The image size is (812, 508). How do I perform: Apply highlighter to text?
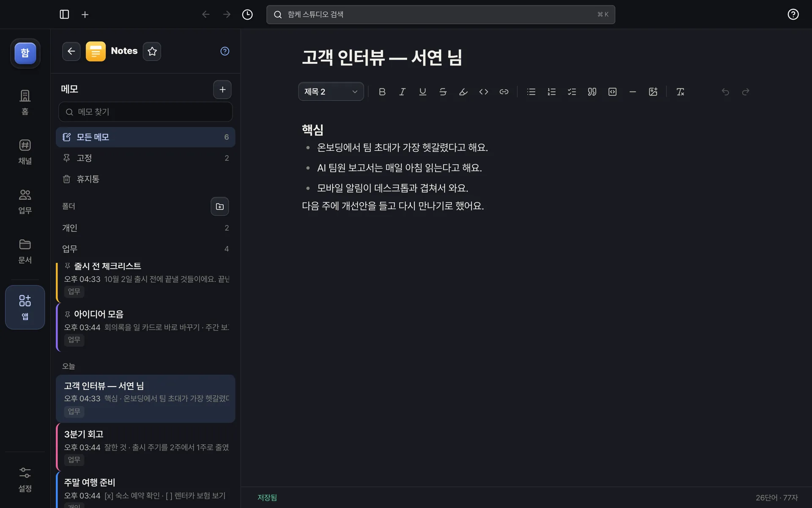(463, 91)
